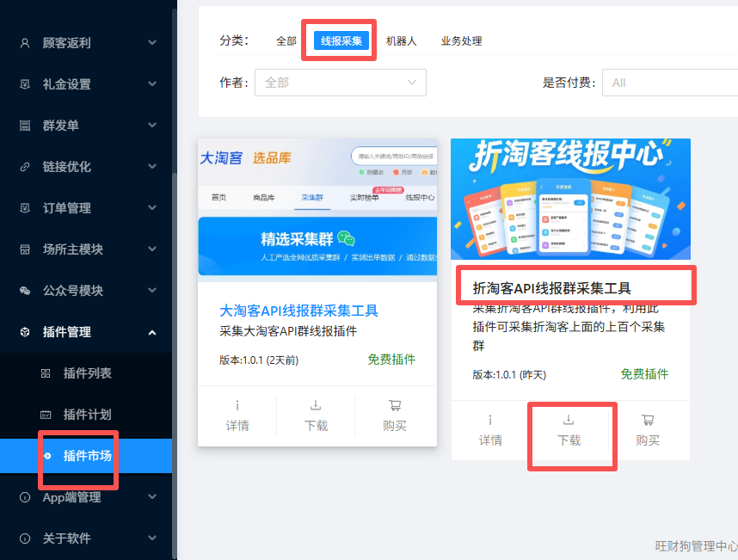Select the 业务处理 category filter
This screenshot has width=738, height=560.
click(x=461, y=41)
